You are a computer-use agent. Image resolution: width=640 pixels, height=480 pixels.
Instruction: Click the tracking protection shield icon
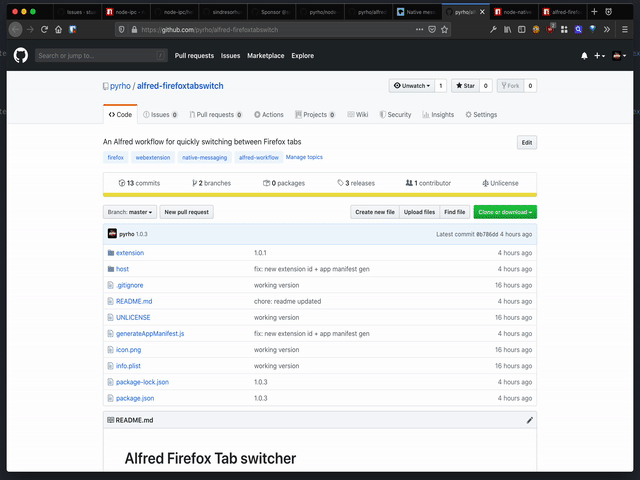click(121, 29)
